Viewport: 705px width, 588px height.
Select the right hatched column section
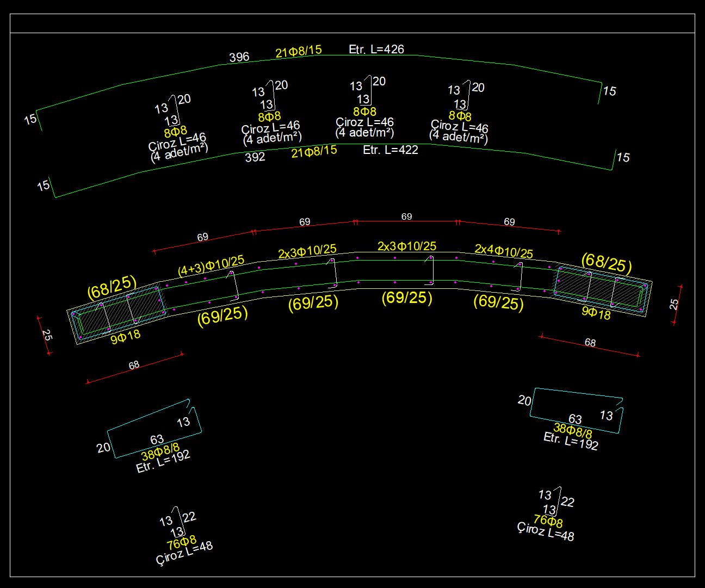(x=601, y=290)
